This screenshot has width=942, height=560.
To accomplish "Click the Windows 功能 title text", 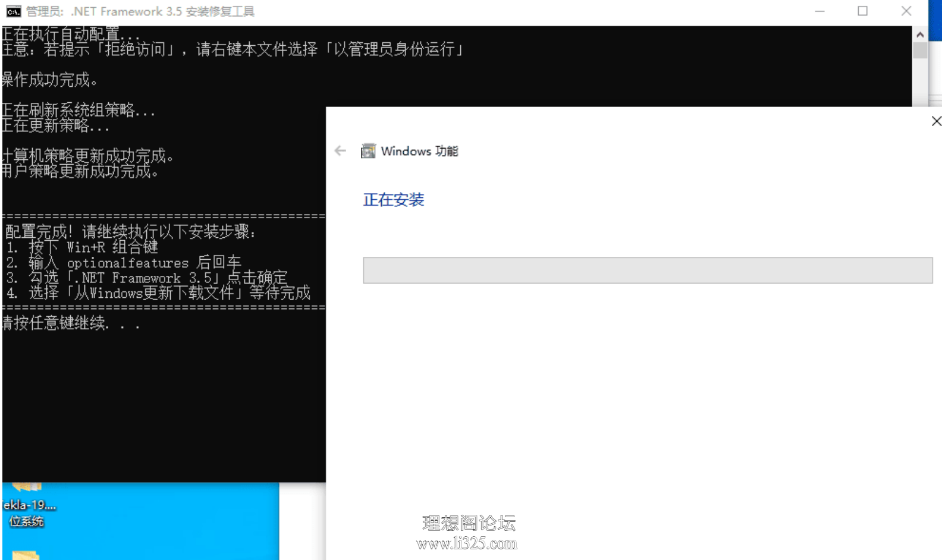I will [x=419, y=151].
